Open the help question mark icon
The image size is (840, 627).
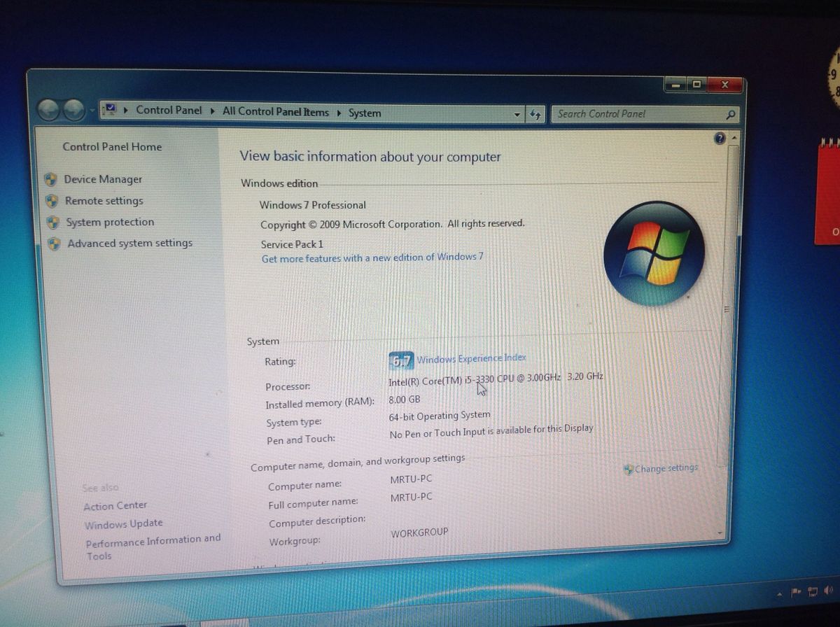click(x=719, y=139)
